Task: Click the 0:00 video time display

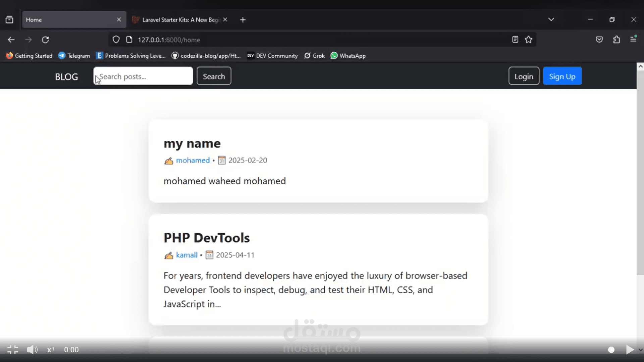Action: pyautogui.click(x=71, y=350)
